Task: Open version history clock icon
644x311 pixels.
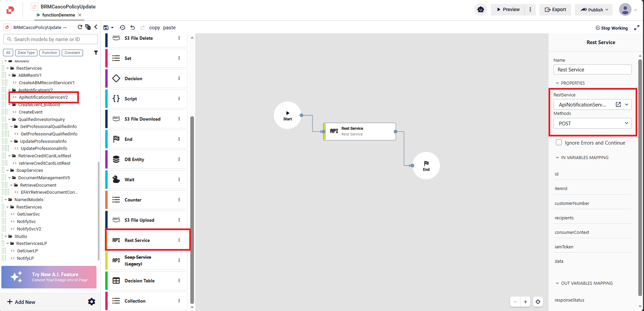Action: click(x=122, y=28)
